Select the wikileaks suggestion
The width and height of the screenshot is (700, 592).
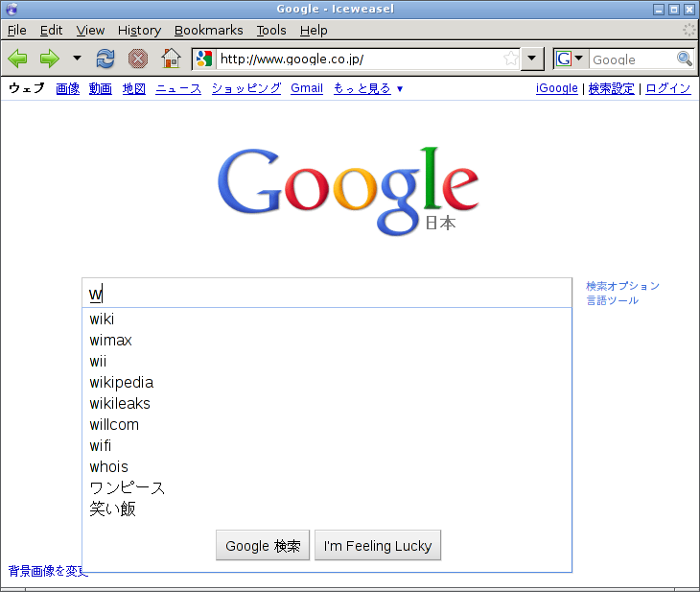[327, 403]
